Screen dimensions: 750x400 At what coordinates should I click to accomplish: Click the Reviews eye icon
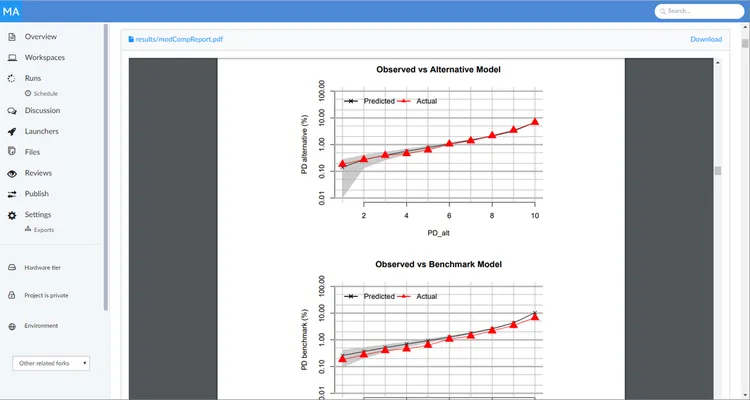pyautogui.click(x=12, y=173)
